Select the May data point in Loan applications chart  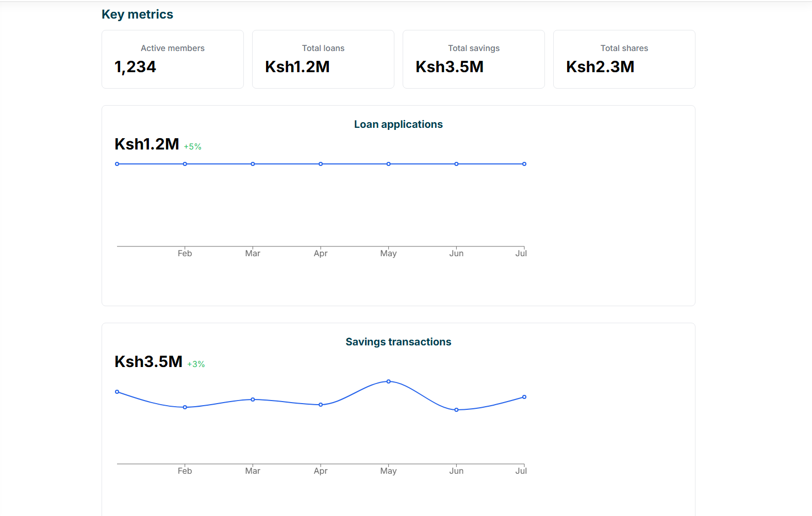tap(389, 164)
